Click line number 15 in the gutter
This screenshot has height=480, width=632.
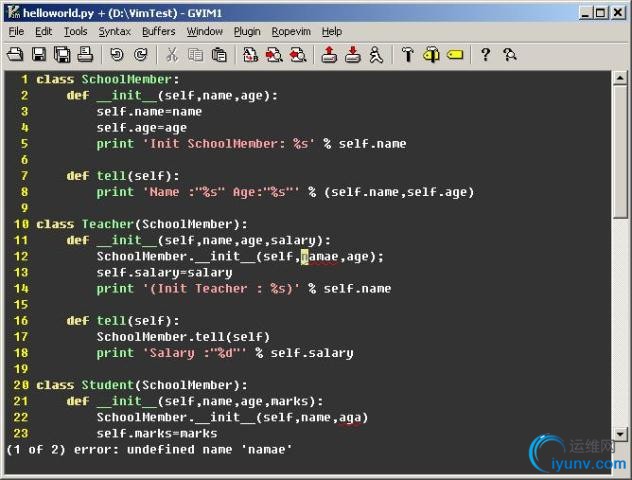point(21,304)
